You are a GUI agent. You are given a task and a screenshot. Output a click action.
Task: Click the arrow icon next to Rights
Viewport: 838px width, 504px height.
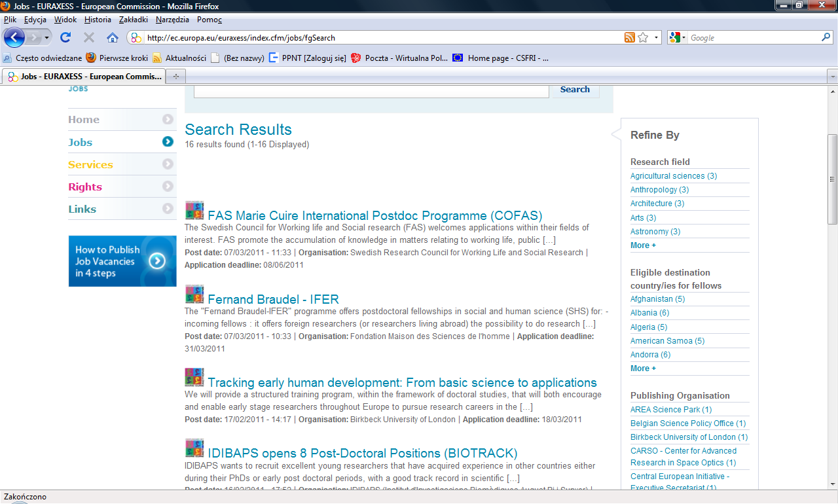[x=168, y=186]
